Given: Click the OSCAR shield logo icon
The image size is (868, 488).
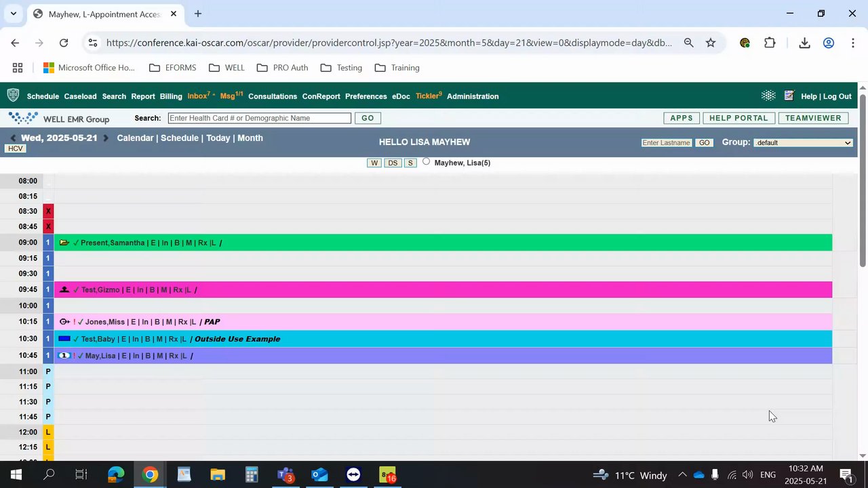Looking at the screenshot, I should pyautogui.click(x=13, y=96).
